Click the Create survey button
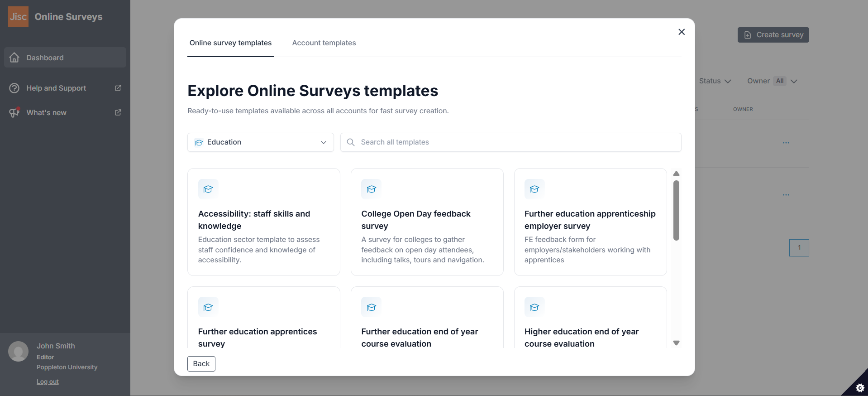 773,35
